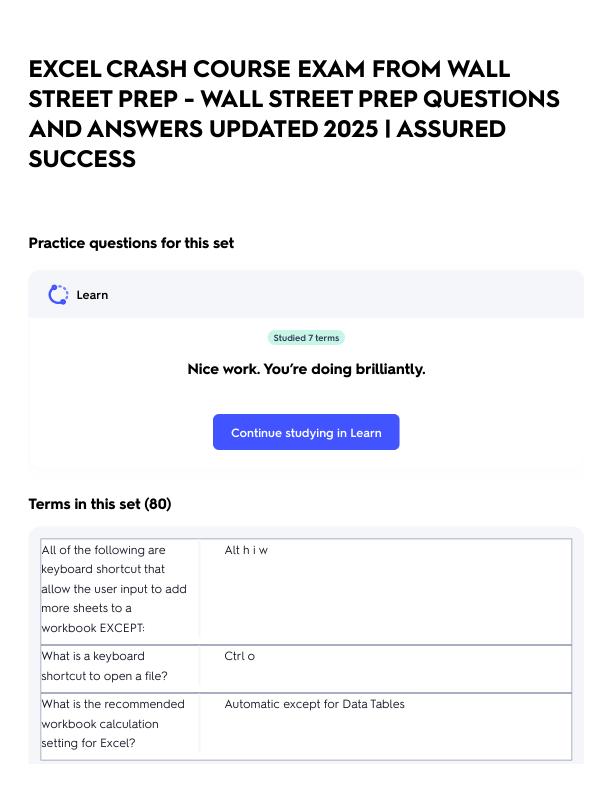Open the Excel Crash Course exam title
The width and height of the screenshot is (612, 792).
click(x=294, y=114)
